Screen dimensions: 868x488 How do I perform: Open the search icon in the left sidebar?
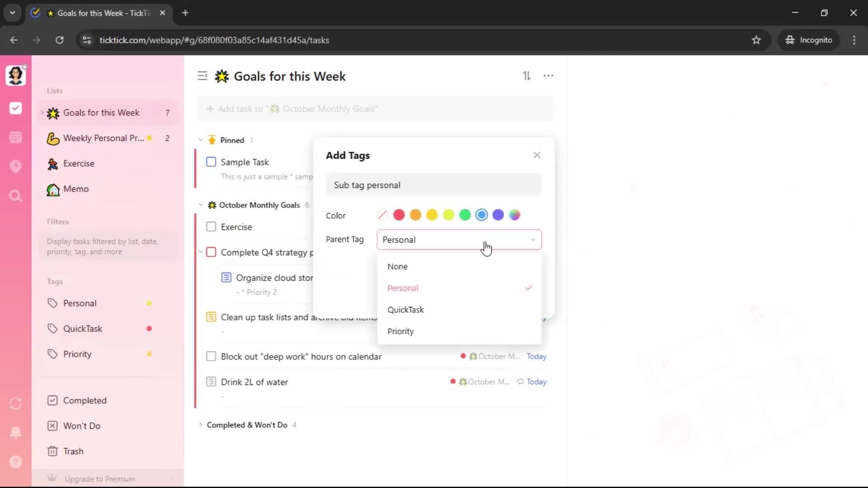point(16,196)
